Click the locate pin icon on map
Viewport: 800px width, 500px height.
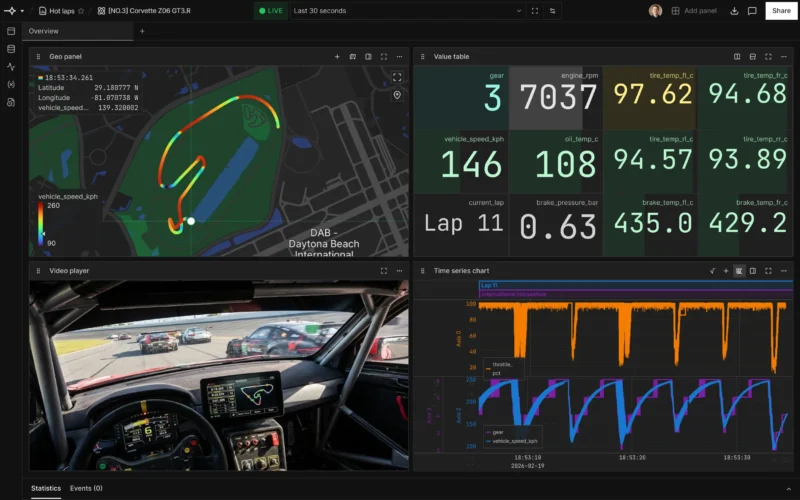[x=397, y=95]
